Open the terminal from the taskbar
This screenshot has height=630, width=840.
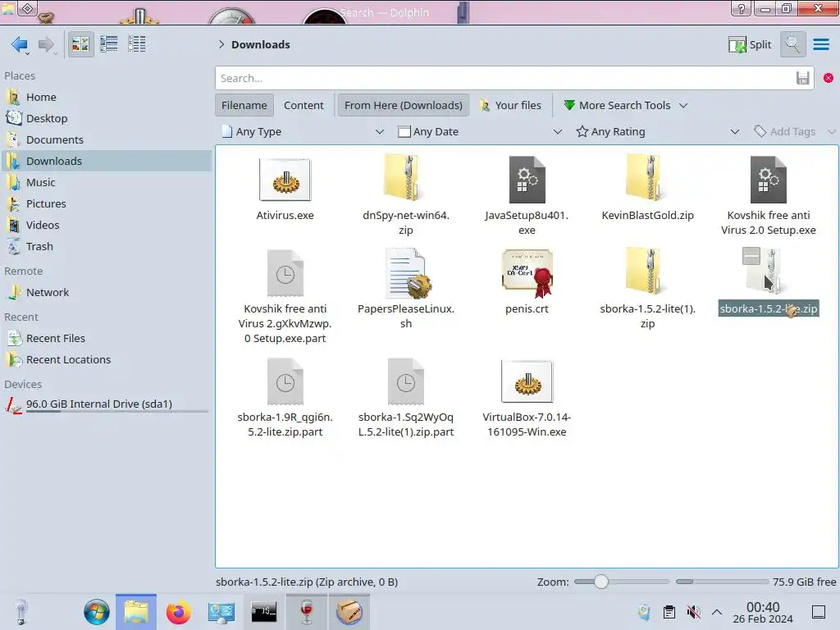(x=263, y=612)
